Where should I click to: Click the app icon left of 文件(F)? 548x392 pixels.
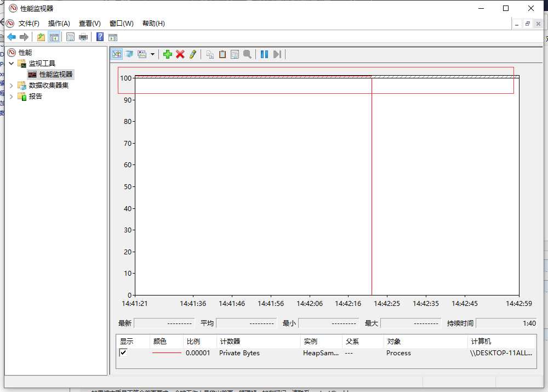(x=10, y=24)
